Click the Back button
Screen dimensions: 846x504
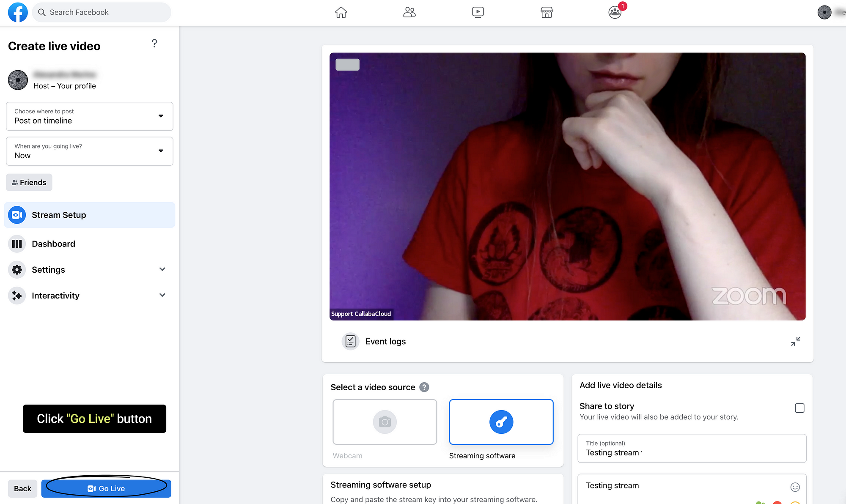pos(22,488)
